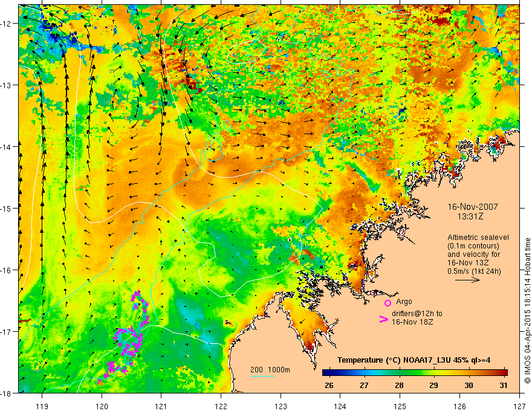This screenshot has height=411, width=532.
Task: Click latitude axis label -14
Action: pos(7,147)
